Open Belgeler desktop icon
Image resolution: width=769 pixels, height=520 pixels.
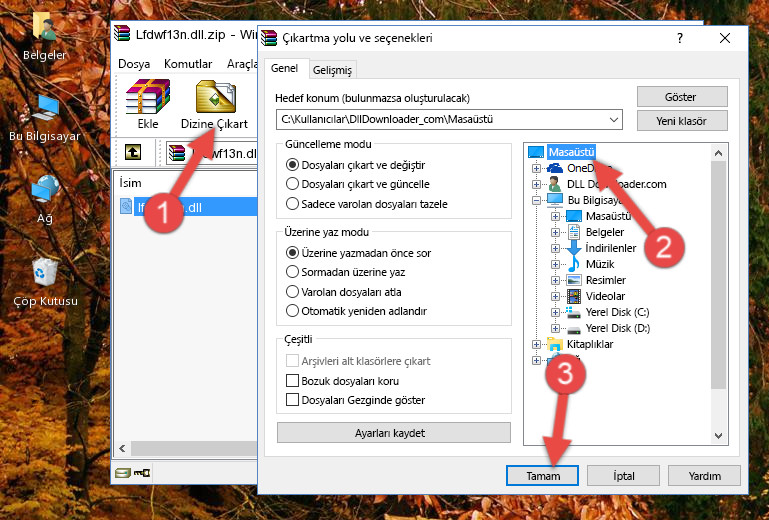[x=44, y=36]
